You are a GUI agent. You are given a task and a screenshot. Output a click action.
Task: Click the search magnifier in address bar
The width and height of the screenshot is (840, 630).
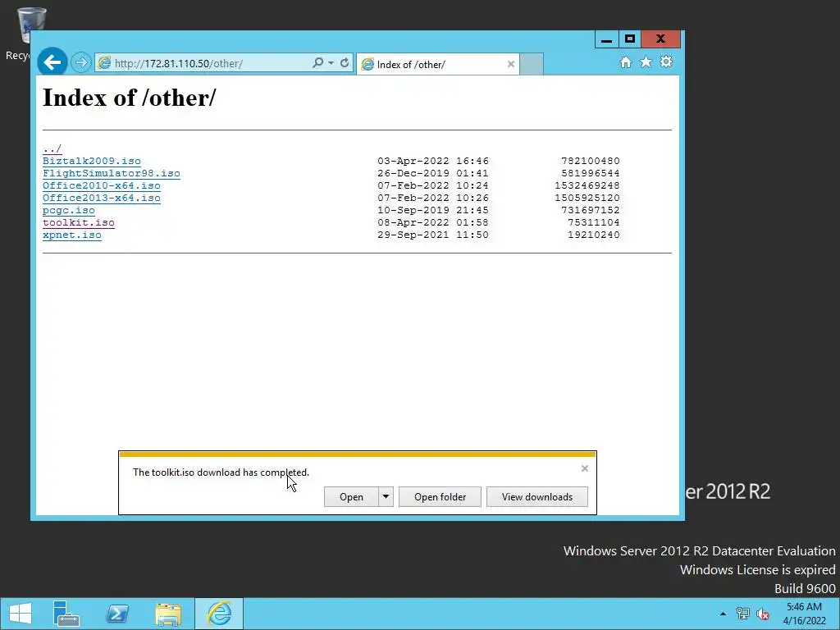317,62
